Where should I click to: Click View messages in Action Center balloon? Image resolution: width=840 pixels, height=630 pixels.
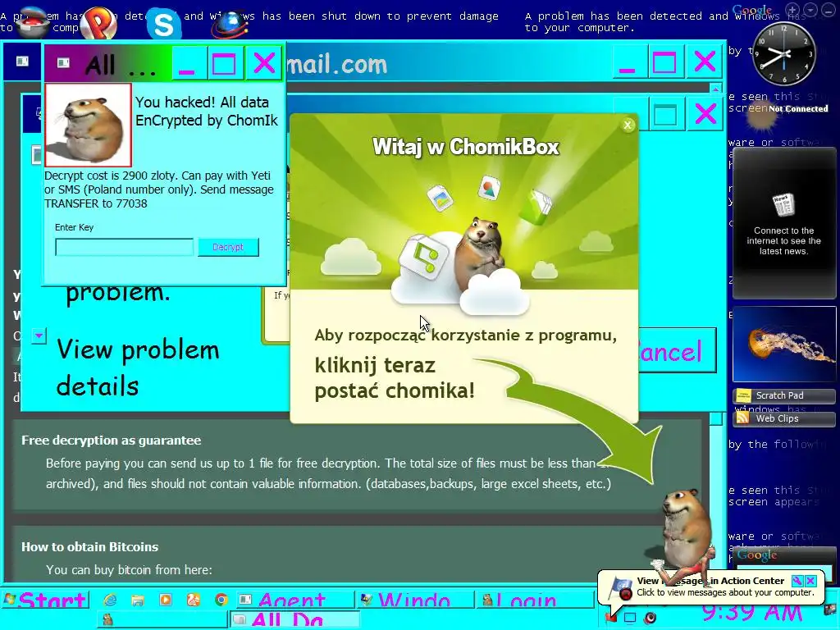(710, 581)
